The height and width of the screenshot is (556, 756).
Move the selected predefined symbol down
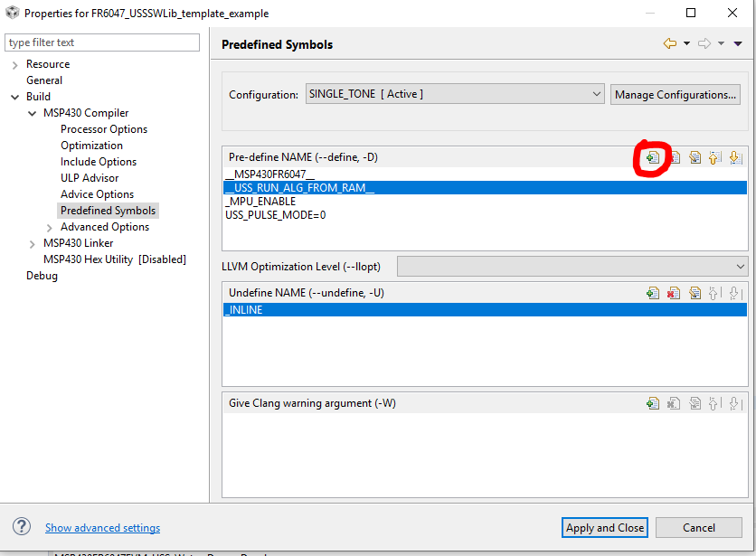pos(736,156)
